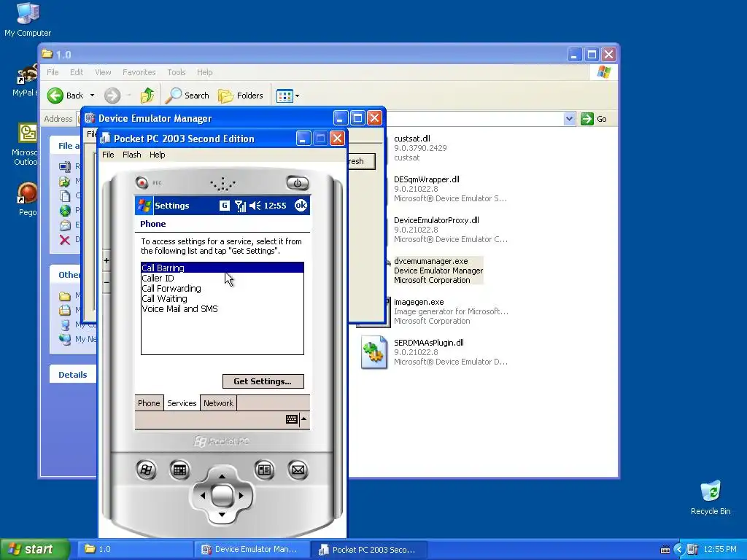Open the View menu in Explorer
Screen dimensions: 747x560
[103, 72]
